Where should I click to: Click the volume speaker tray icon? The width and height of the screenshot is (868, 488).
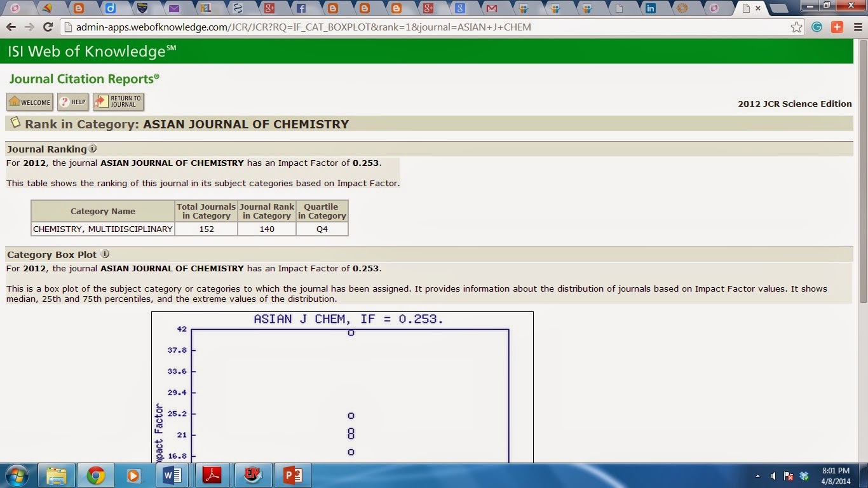click(x=773, y=476)
